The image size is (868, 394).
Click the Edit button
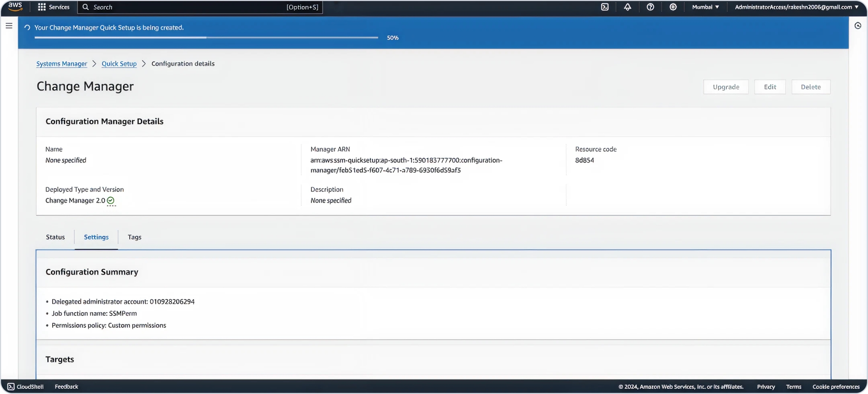pos(770,87)
